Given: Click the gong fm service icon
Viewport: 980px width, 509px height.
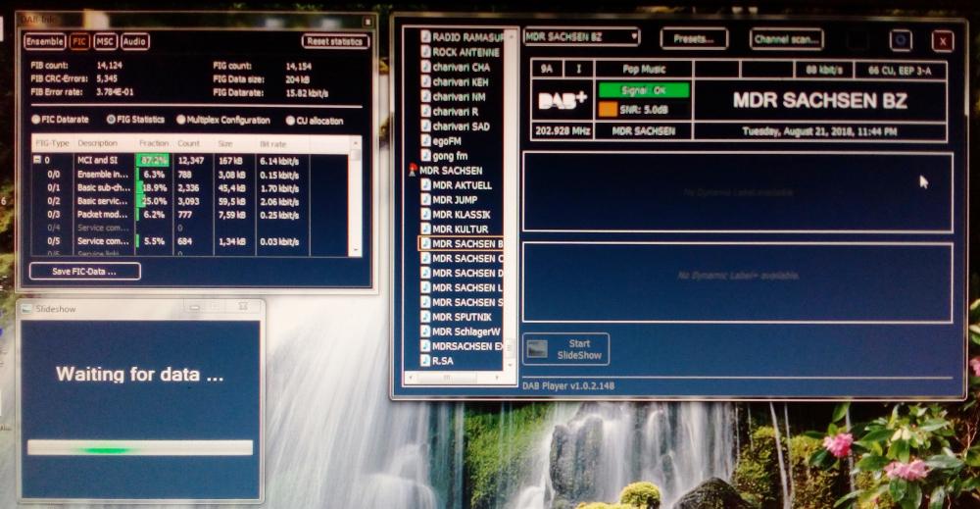Looking at the screenshot, I should (x=425, y=156).
